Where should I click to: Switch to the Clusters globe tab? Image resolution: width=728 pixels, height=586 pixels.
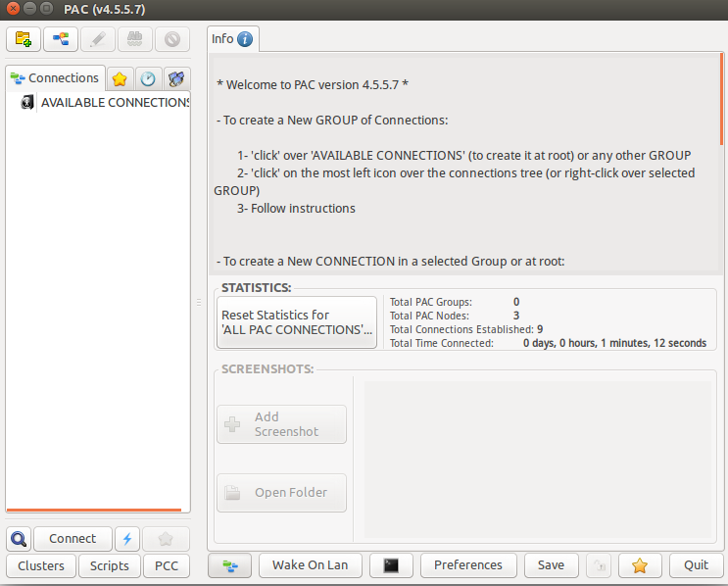[x=176, y=79]
